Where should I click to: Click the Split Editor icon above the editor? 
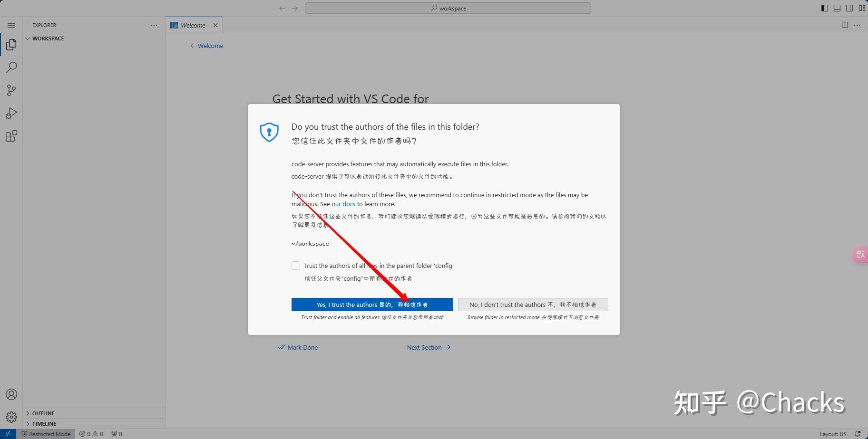844,25
